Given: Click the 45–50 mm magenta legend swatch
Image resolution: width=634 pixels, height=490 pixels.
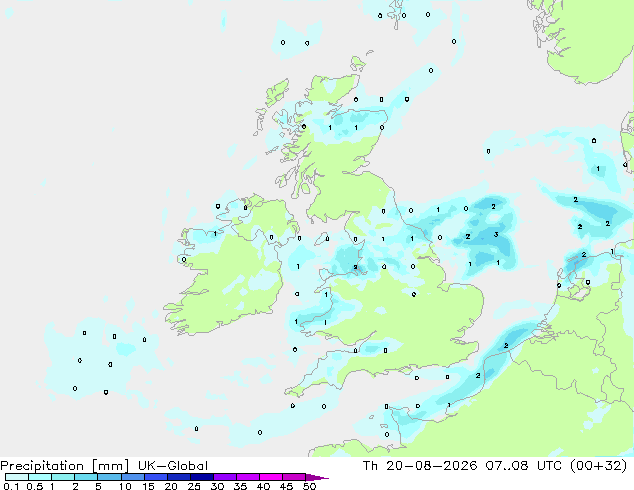Looking at the screenshot, I should click(294, 477).
